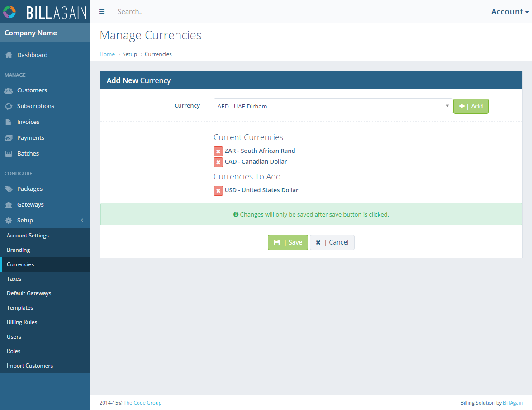Click the Subscriptions cycle icon
532x410 pixels.
(x=9, y=106)
